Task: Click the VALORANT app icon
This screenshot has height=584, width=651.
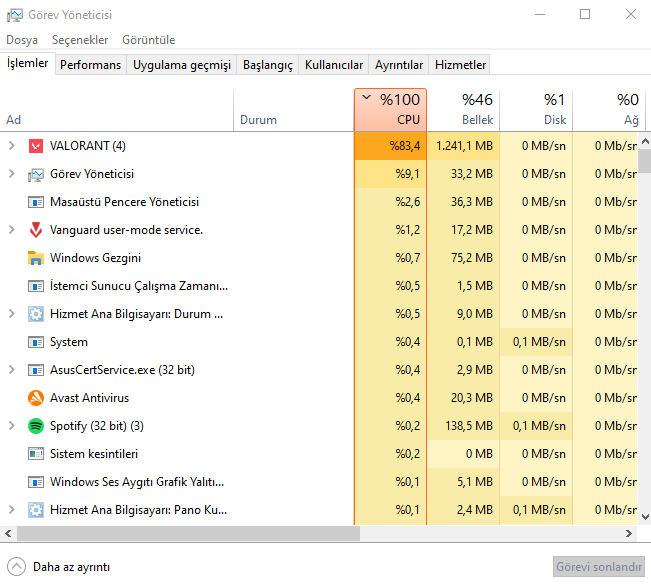Action: point(36,146)
